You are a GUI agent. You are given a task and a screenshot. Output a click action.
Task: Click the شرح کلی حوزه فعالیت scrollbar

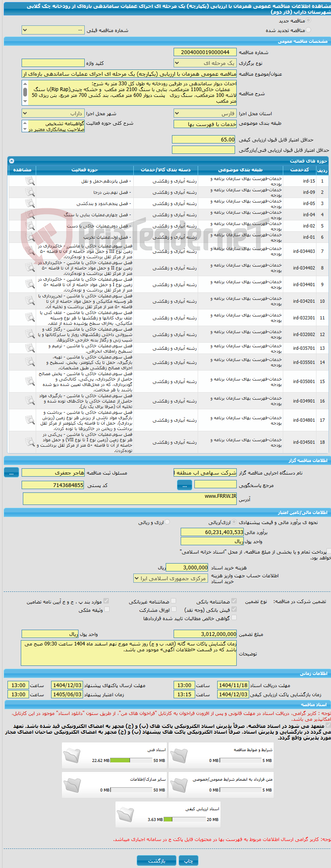[x=25, y=126]
